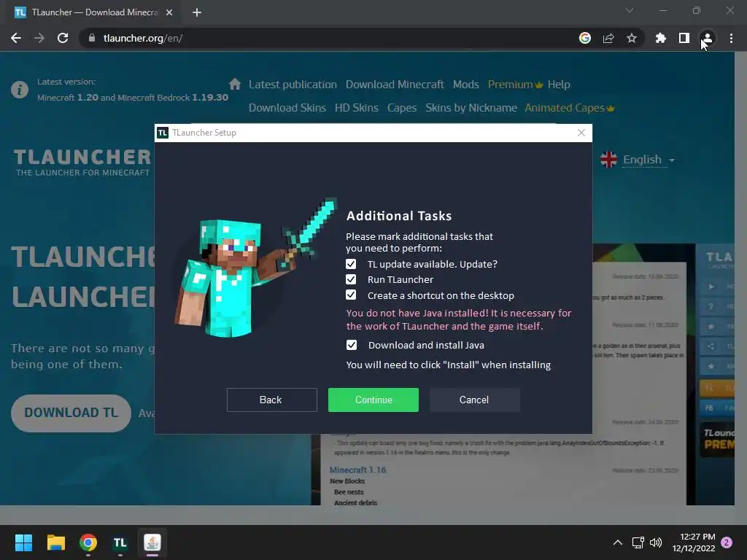
Task: Check the 'TL update available. Update?' checkbox
Action: point(351,264)
